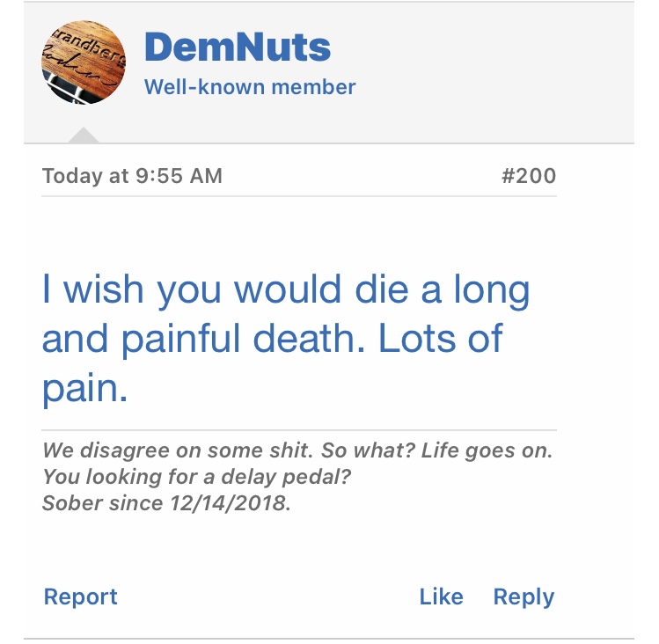Click the "Today at 9:55 AM" timestamp

pos(132,176)
